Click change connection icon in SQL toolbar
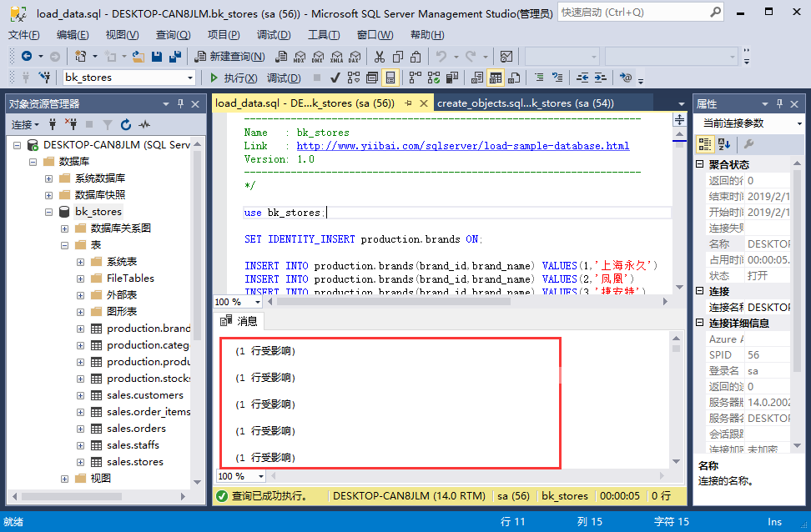811x532 pixels. [x=45, y=78]
